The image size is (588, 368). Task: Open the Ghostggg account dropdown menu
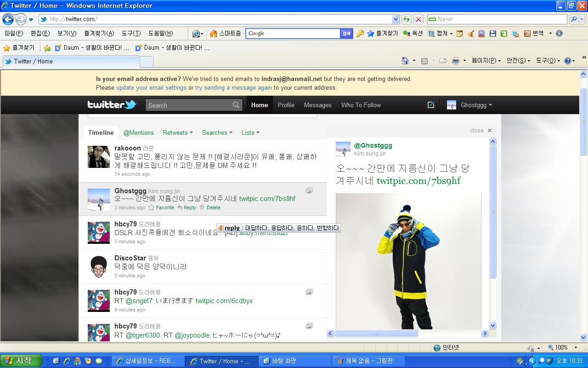469,105
